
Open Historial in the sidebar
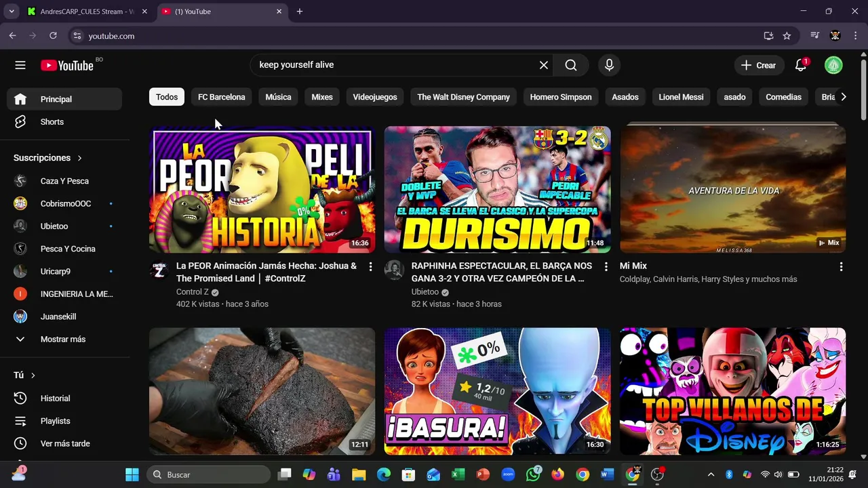pos(65,399)
